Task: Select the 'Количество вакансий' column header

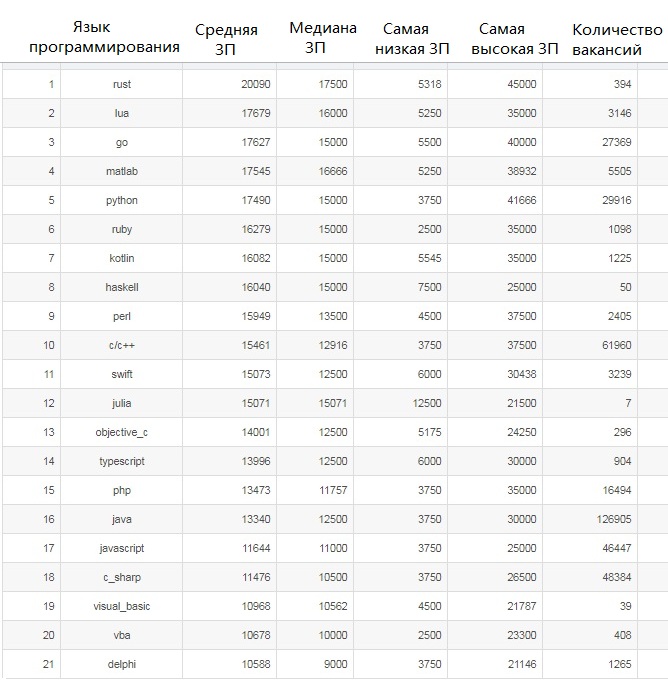Action: click(617, 39)
